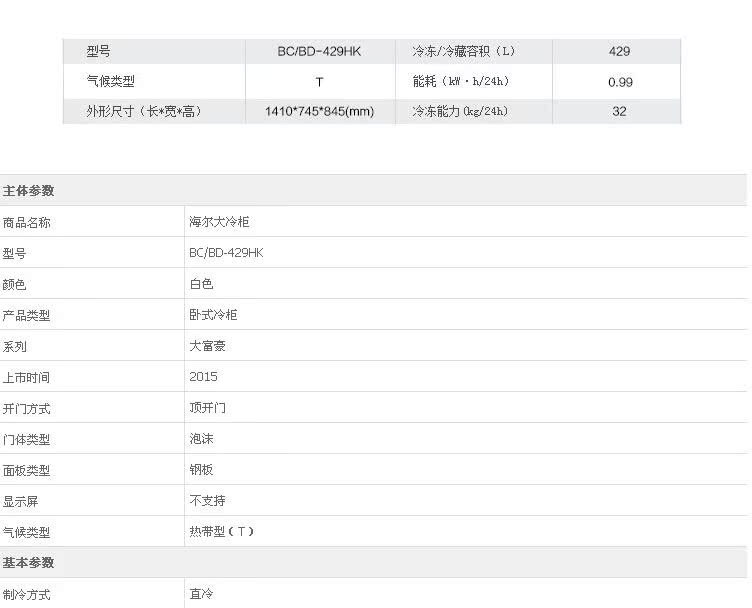Click the 主体参数 section header

pos(29,191)
